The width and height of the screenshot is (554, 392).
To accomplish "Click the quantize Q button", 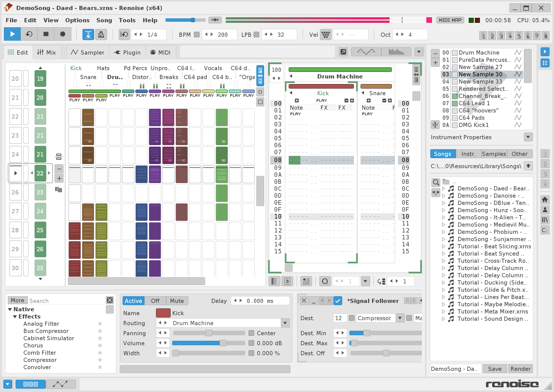I will click(325, 281).
